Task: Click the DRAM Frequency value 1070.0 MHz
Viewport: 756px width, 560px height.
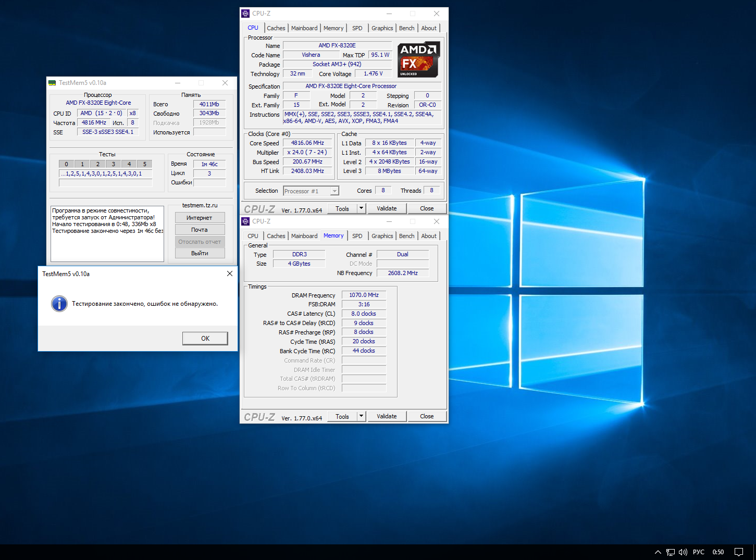Action: pos(364,295)
